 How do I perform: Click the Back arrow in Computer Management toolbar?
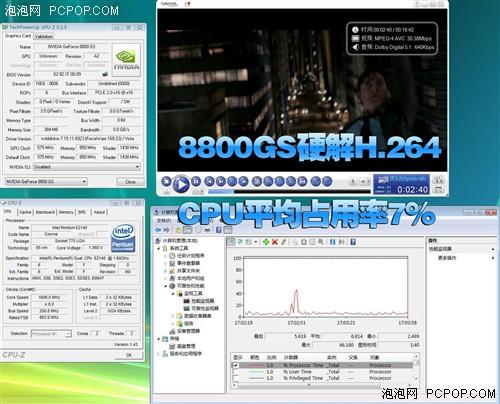point(158,230)
